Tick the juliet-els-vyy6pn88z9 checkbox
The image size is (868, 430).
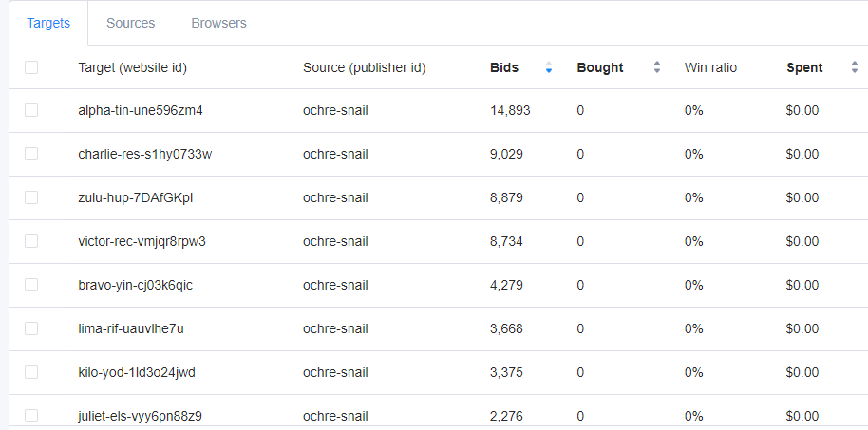[31, 416]
